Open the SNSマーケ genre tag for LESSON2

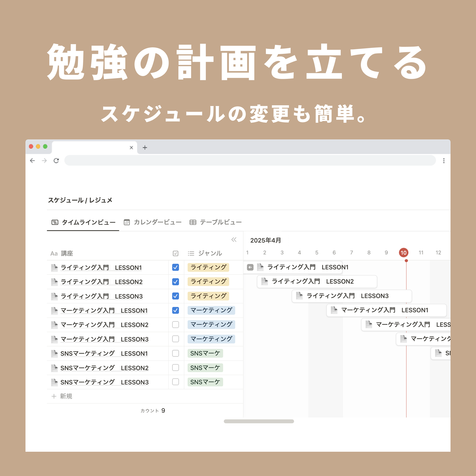[205, 368]
